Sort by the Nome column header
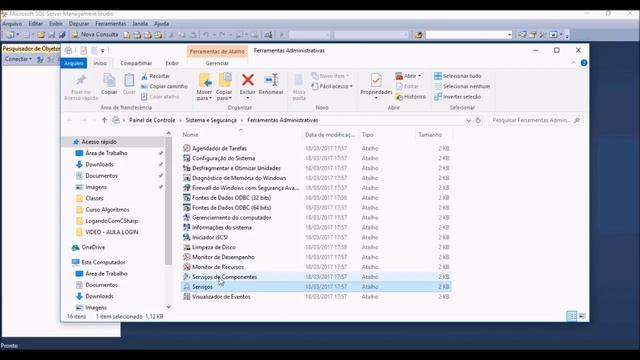The width and height of the screenshot is (640, 360). (190, 134)
